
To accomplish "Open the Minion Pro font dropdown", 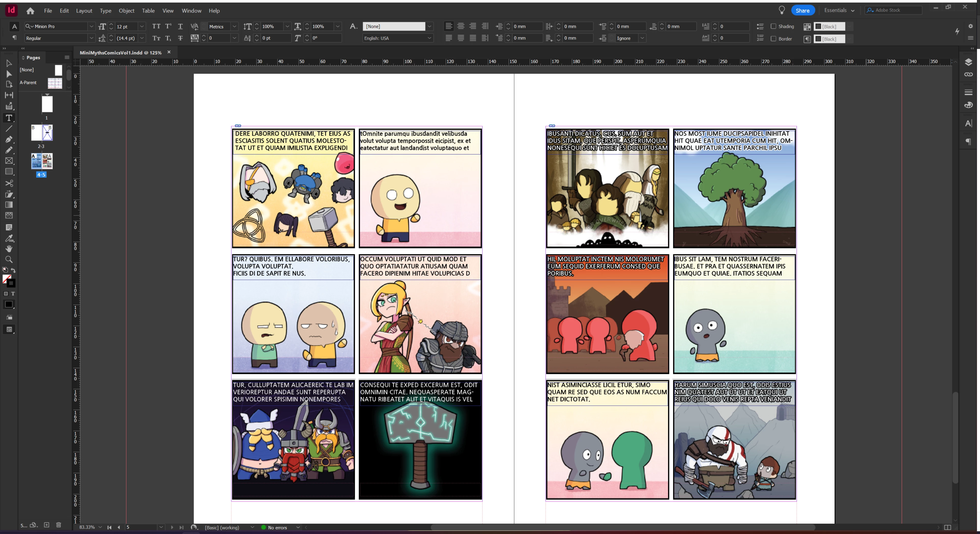I will (91, 26).
